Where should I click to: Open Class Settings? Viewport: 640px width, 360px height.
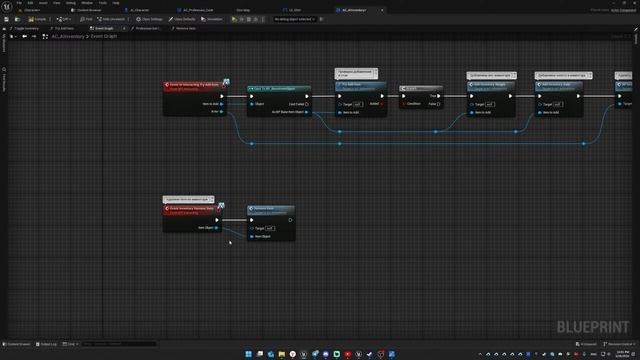149,19
